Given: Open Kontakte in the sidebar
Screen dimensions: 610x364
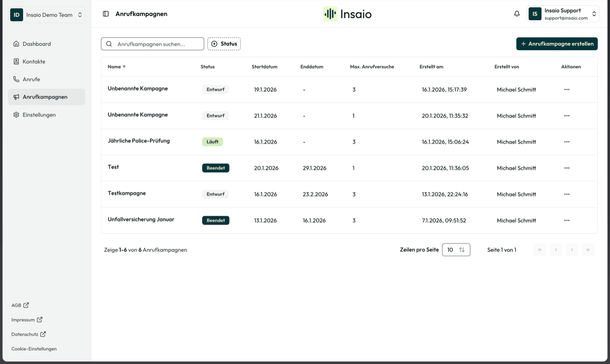Looking at the screenshot, I should (34, 62).
